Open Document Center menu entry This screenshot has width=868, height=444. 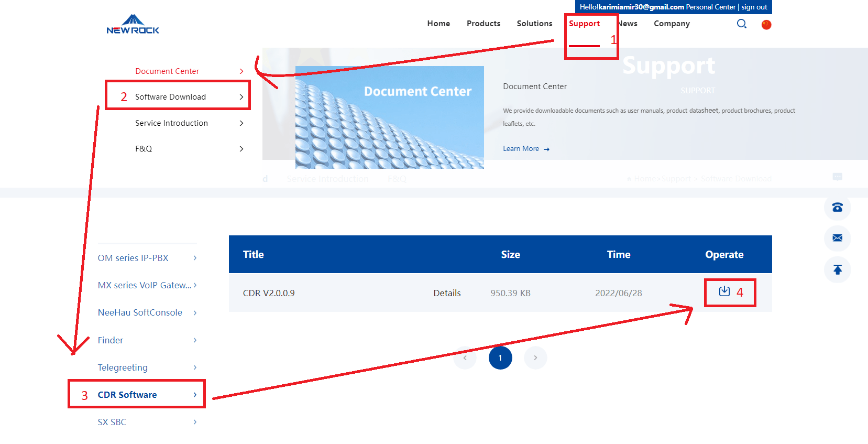167,71
